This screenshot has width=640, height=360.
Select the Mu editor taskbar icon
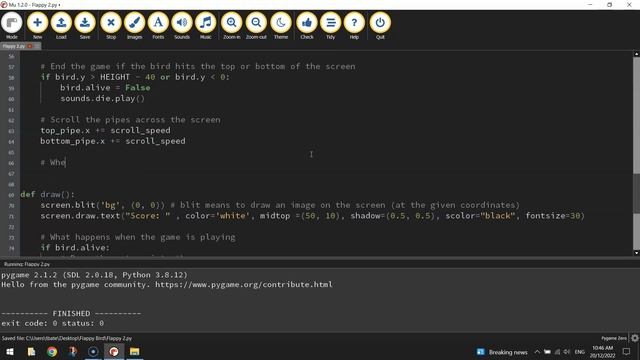tap(113, 351)
